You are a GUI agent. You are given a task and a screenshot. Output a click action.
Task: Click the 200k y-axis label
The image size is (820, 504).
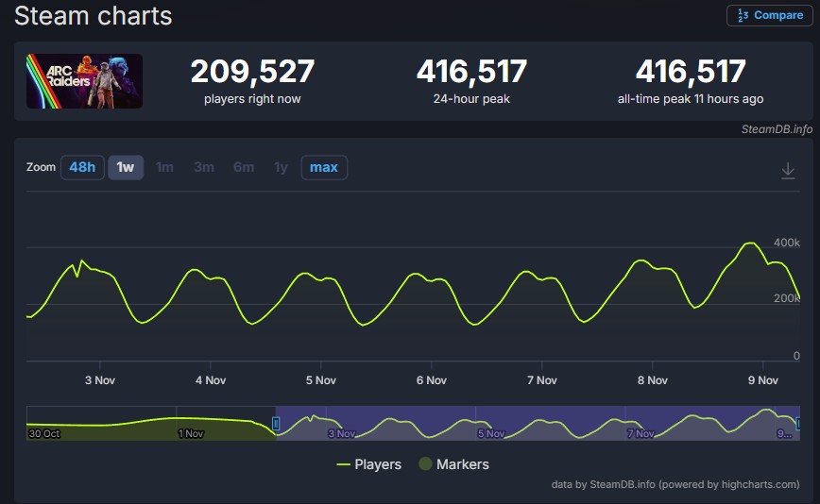tap(787, 298)
